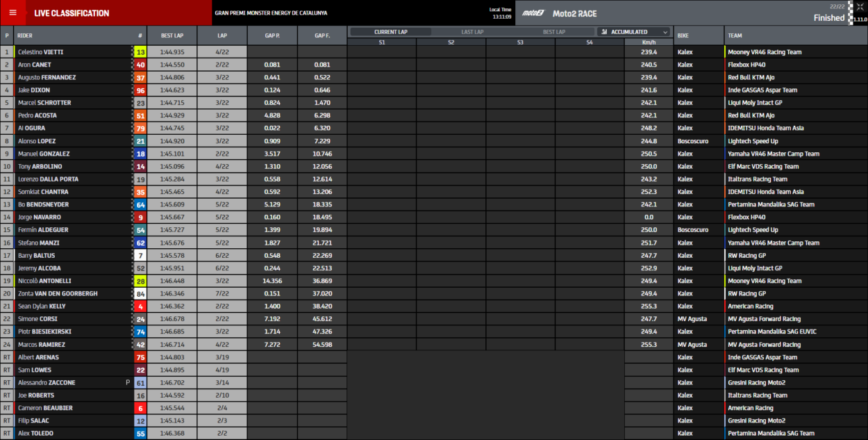Select retired rider Albert ARENAS

pos(39,357)
